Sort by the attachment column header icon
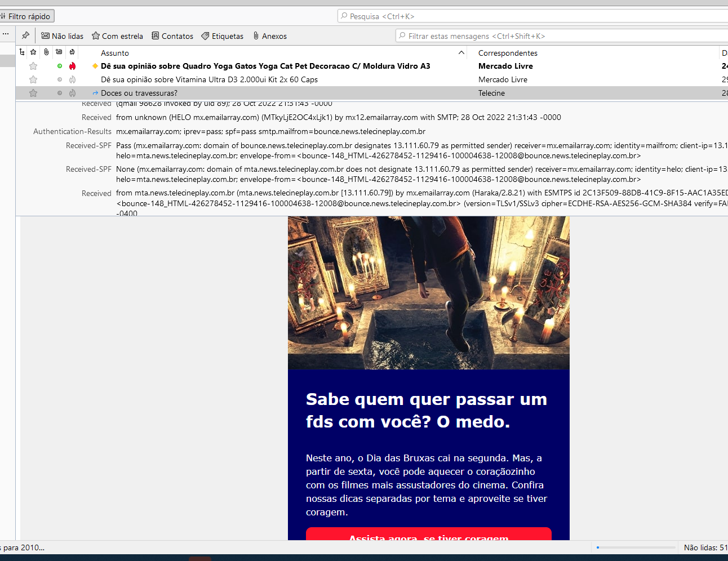 46,52
